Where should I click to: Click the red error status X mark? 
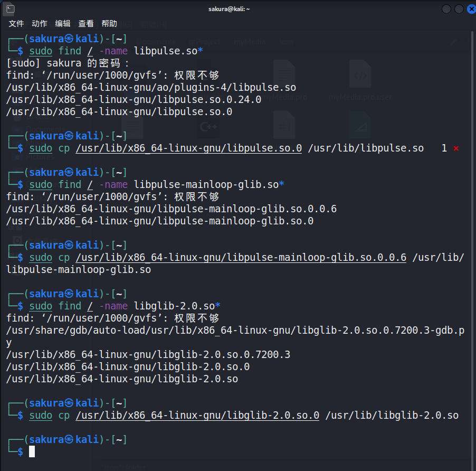click(456, 148)
